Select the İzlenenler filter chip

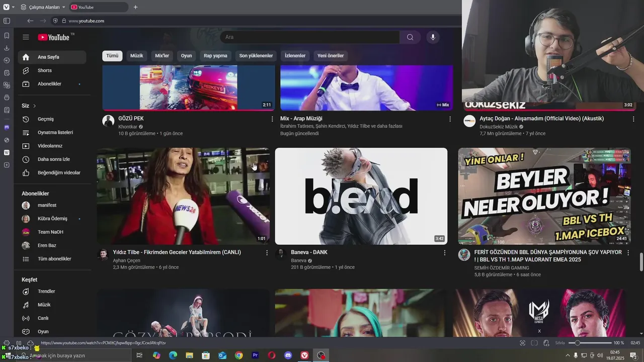click(295, 56)
